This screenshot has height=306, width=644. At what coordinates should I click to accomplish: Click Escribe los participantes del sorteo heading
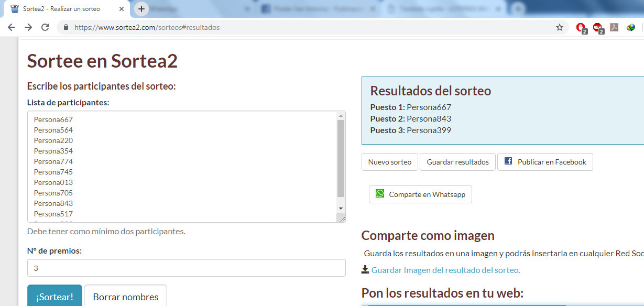click(x=102, y=86)
